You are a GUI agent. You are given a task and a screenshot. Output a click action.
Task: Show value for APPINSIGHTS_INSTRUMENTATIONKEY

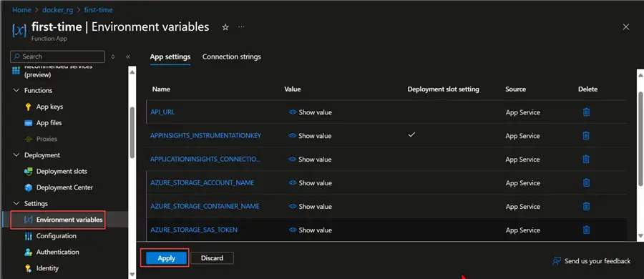click(310, 136)
